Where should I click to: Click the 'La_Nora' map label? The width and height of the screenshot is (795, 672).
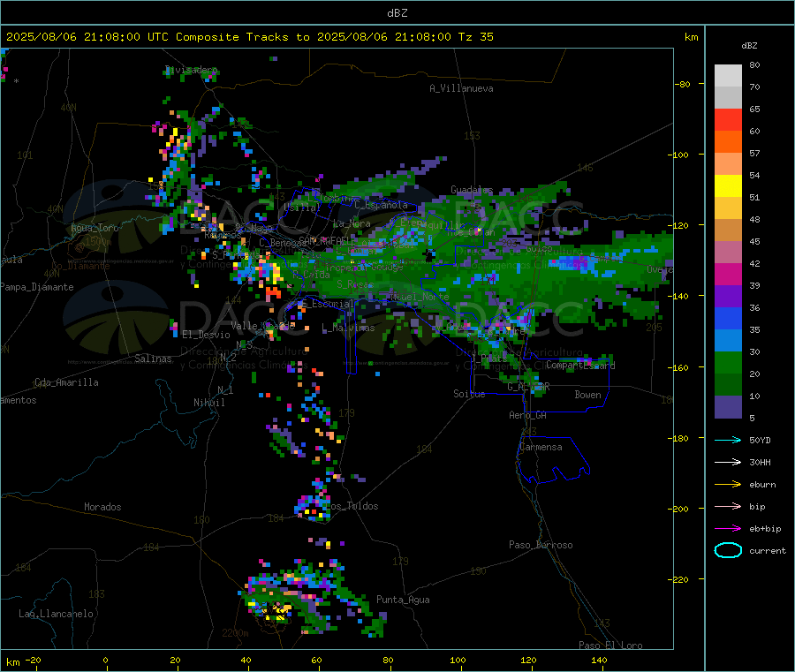pos(352,223)
